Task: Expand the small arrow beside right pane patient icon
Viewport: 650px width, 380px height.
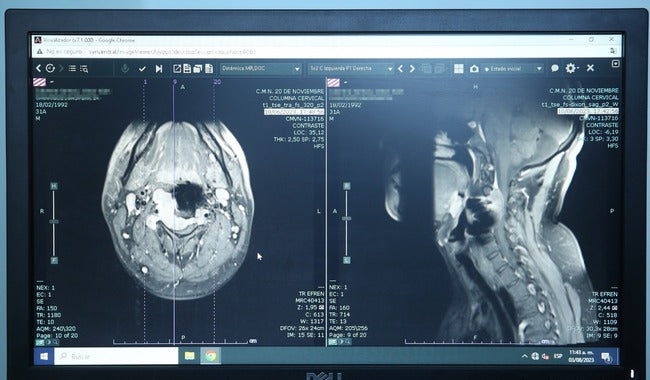Action: click(345, 82)
